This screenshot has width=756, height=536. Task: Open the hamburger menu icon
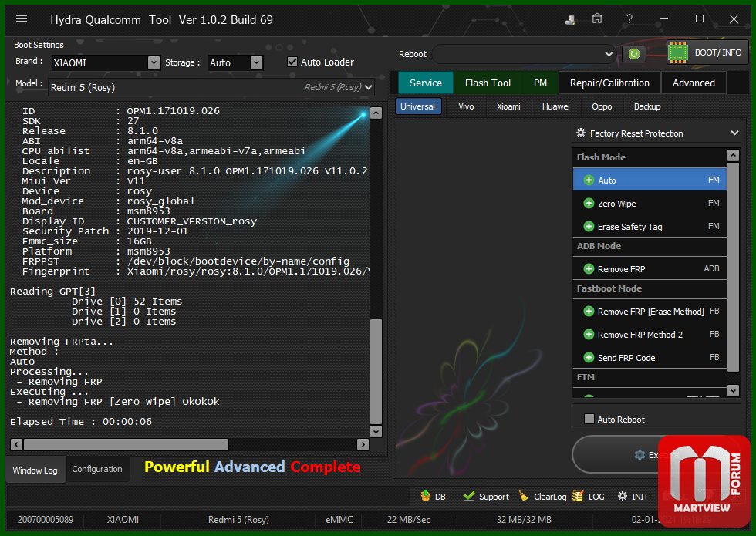pyautogui.click(x=22, y=19)
